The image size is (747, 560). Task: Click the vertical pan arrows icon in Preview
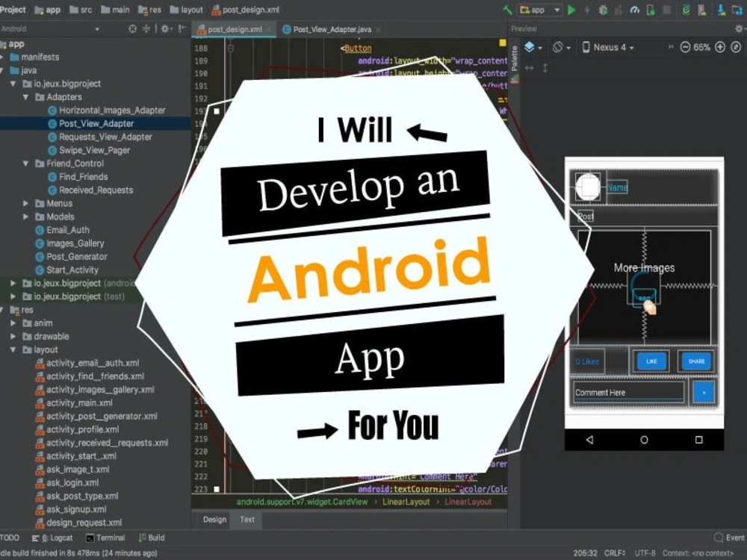[x=545, y=68]
